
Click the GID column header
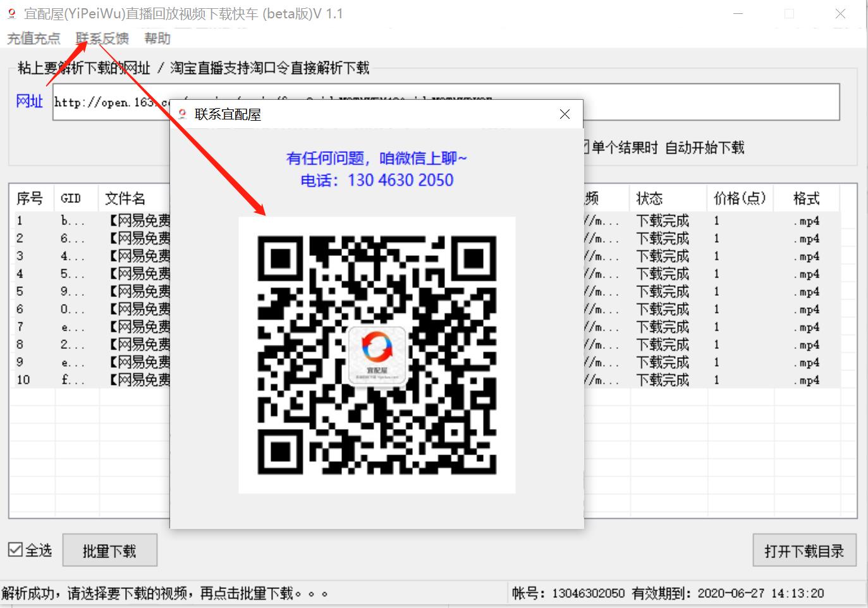pos(77,198)
